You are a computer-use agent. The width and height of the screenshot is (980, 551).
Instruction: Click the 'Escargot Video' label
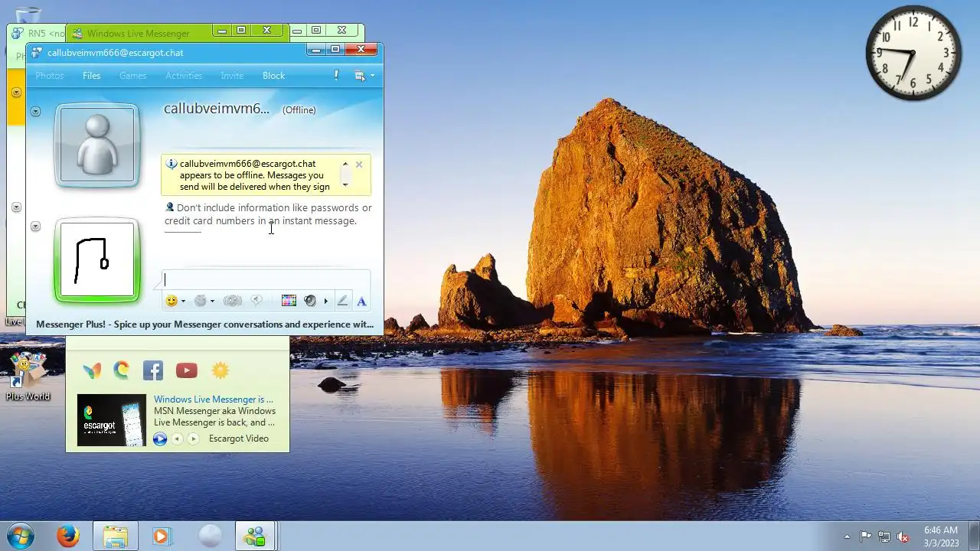(x=239, y=439)
